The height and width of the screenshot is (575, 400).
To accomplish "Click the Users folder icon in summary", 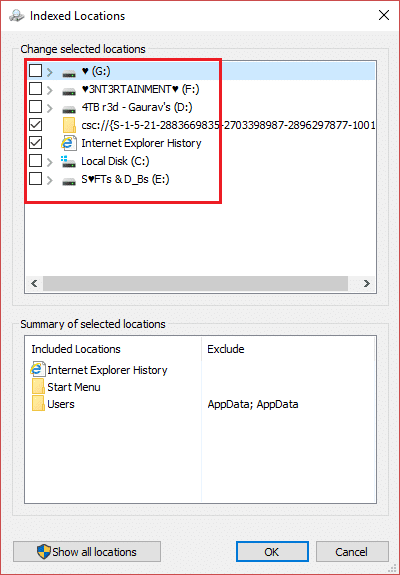I will click(x=38, y=404).
